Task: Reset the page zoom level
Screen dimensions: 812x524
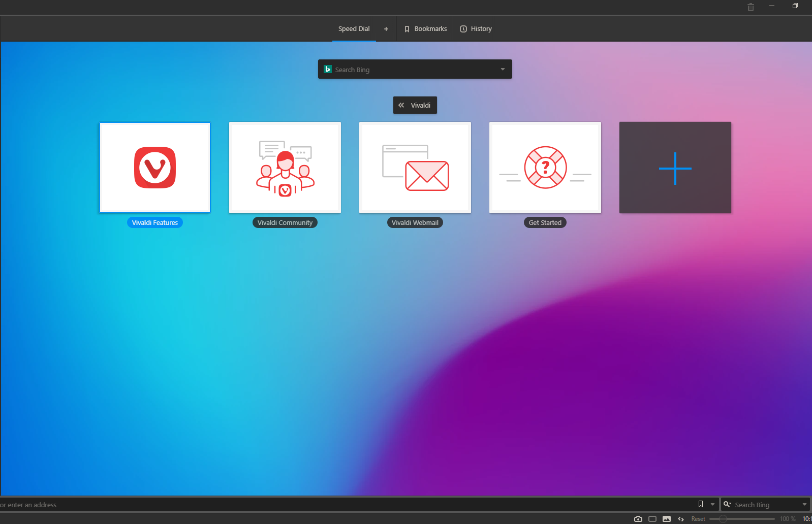Action: tap(698, 519)
